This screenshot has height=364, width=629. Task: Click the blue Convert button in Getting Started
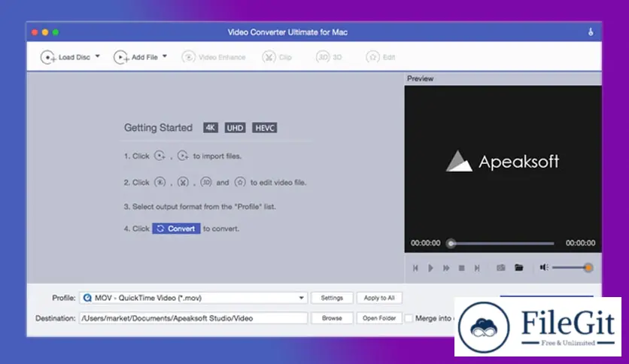(x=176, y=229)
